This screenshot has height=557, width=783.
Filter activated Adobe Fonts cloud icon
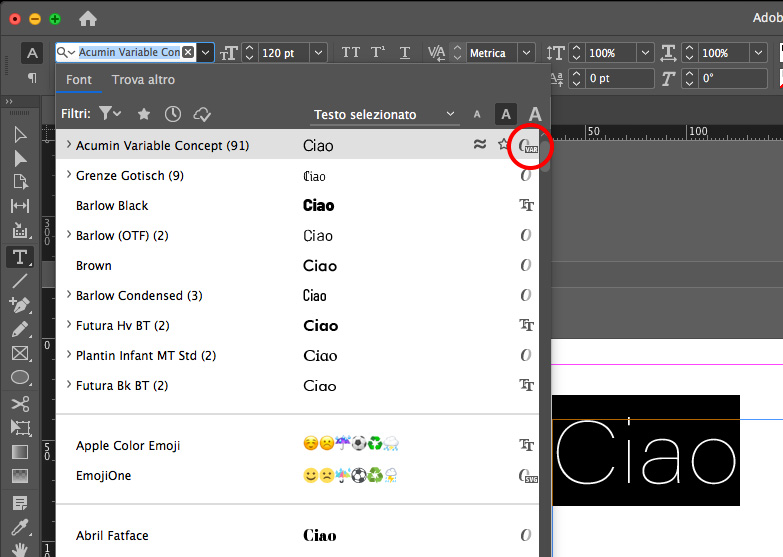202,114
